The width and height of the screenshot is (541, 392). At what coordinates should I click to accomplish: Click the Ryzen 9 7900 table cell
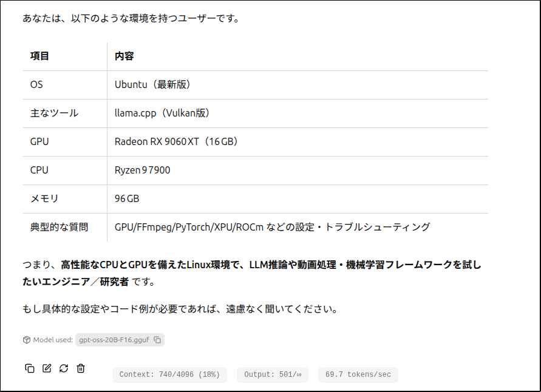coord(143,171)
